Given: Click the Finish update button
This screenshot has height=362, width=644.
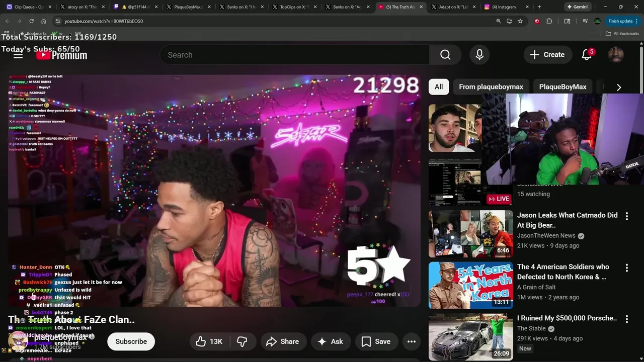Looking at the screenshot, I should 622,21.
